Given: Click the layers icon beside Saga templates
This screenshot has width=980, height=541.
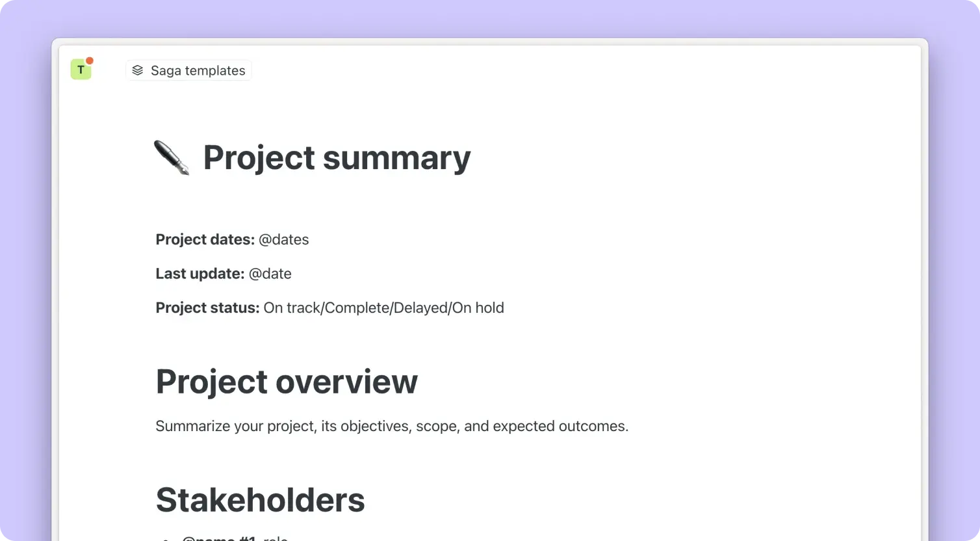Looking at the screenshot, I should (137, 70).
